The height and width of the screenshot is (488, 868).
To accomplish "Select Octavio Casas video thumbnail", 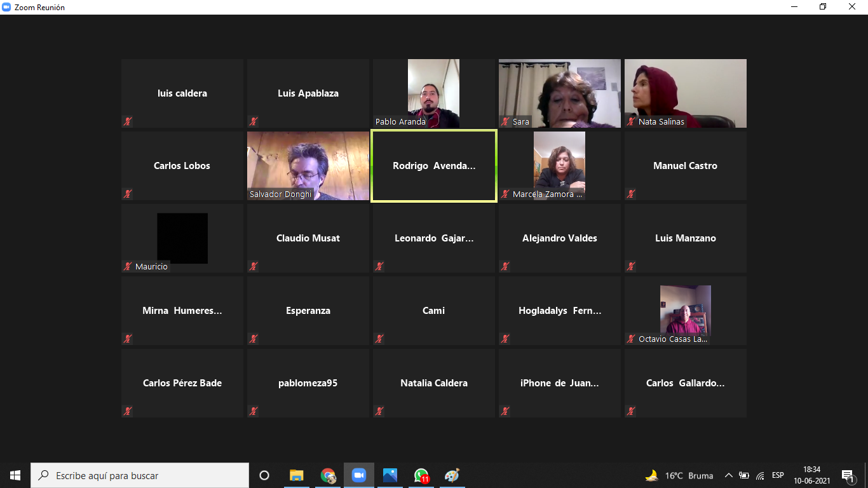I will tap(685, 311).
